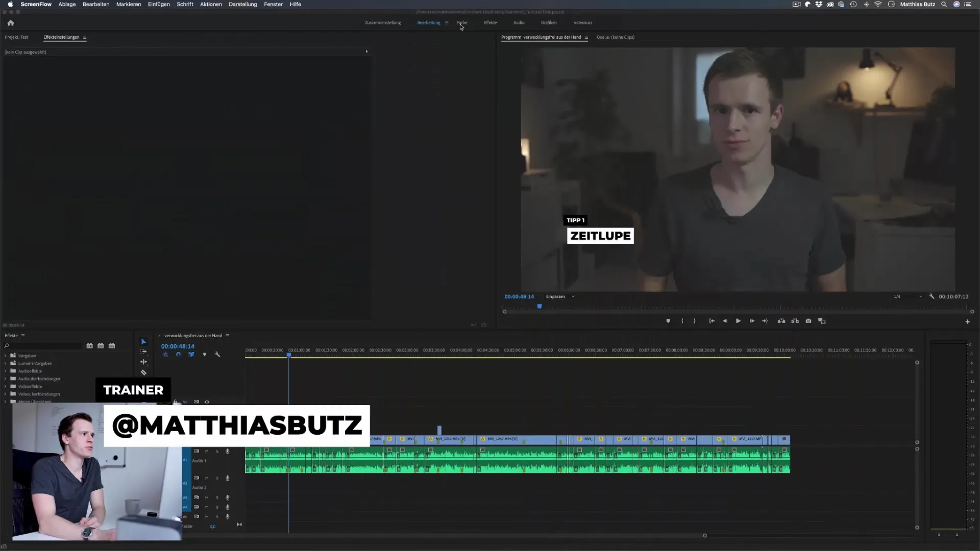
Task: Step back one frame
Action: tap(725, 321)
